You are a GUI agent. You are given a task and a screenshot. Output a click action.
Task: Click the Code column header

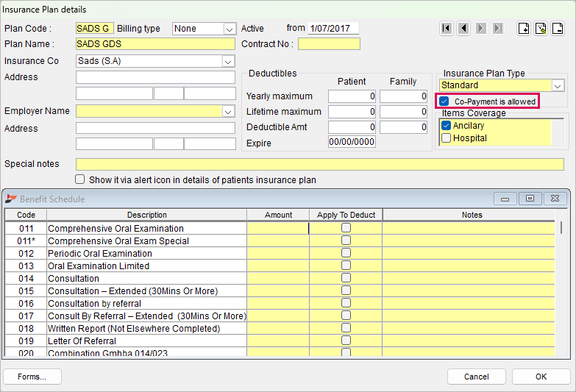[26, 215]
